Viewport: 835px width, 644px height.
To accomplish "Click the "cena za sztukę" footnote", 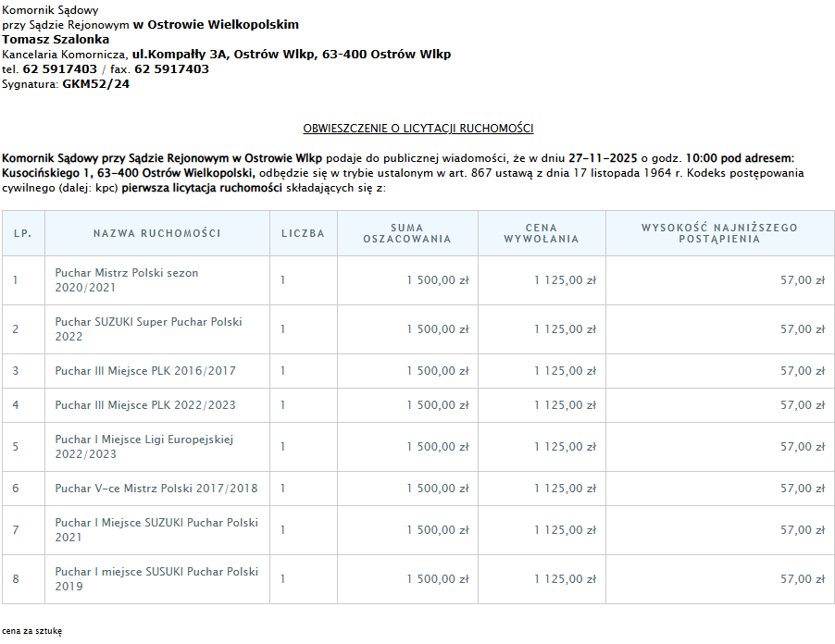I will (31, 630).
